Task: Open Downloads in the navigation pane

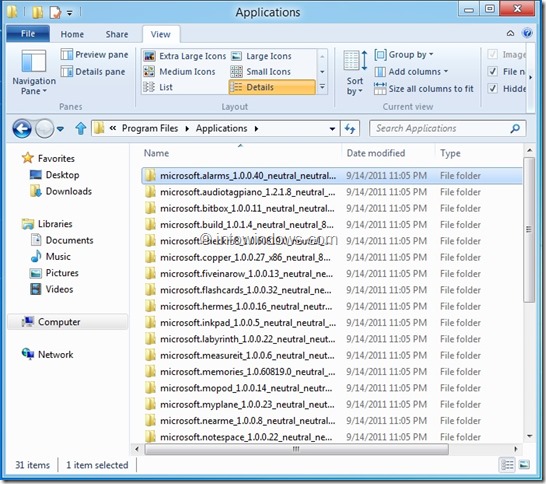Action: point(61,191)
